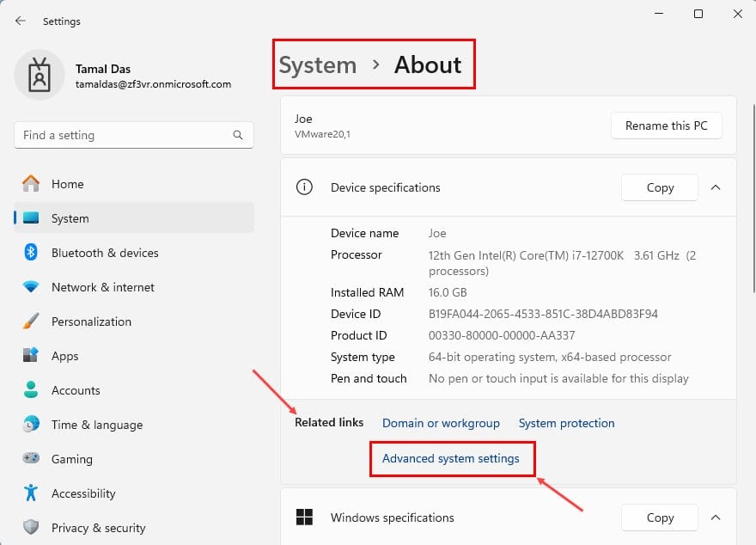Image resolution: width=756 pixels, height=545 pixels.
Task: Click the Device ID value B19FA044-2065
Action: point(543,314)
